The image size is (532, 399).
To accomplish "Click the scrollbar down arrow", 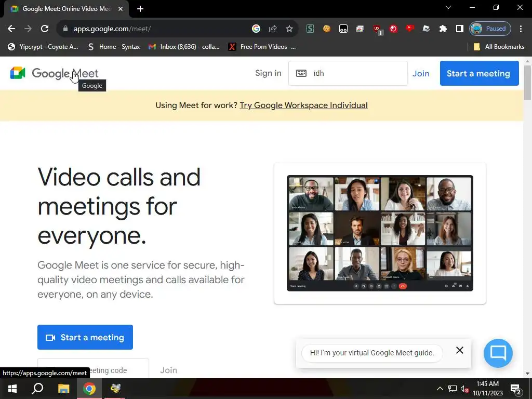I will [527, 374].
